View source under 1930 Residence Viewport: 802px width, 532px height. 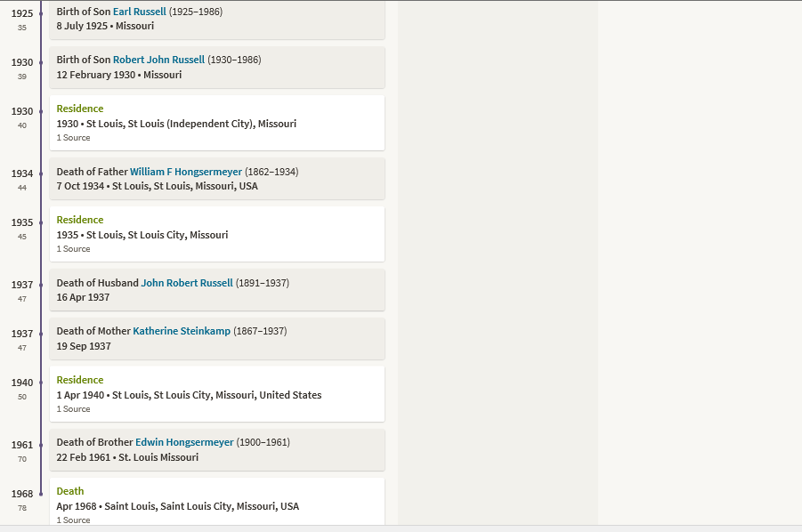click(x=73, y=138)
